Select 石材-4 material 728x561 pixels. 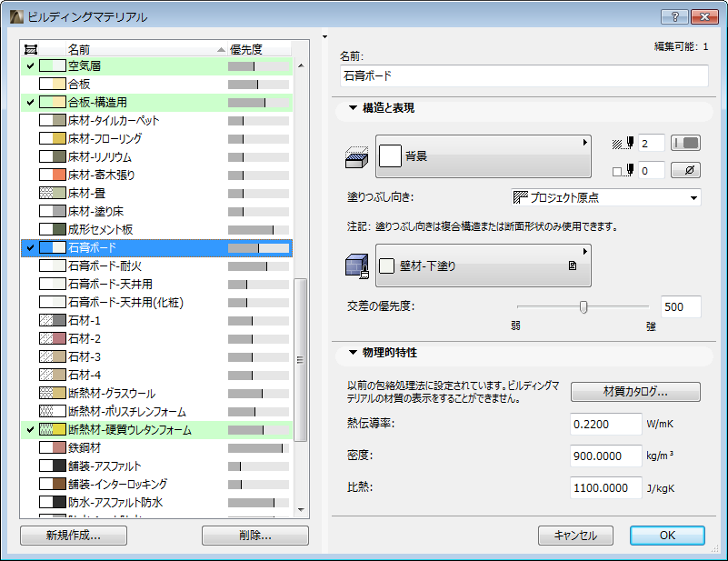pos(157,375)
